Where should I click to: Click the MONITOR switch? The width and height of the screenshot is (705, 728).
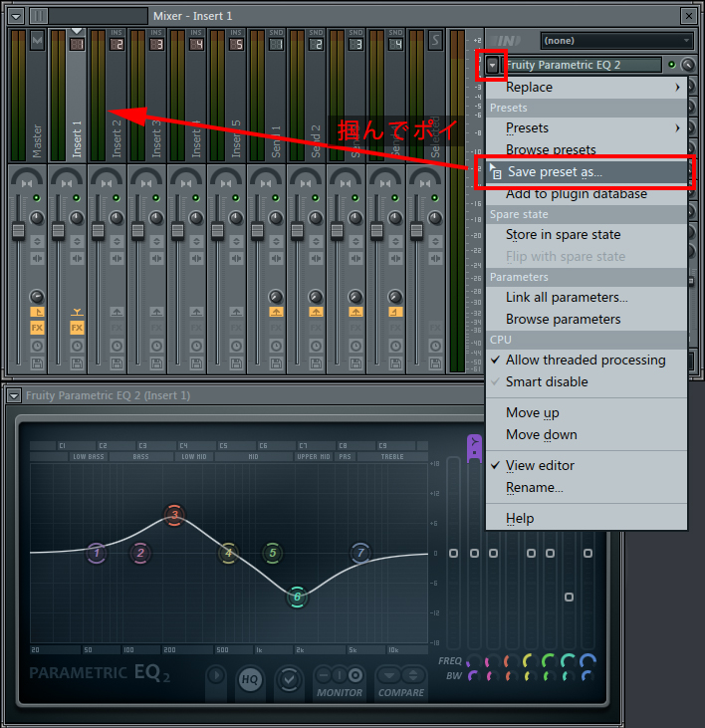pos(340,675)
